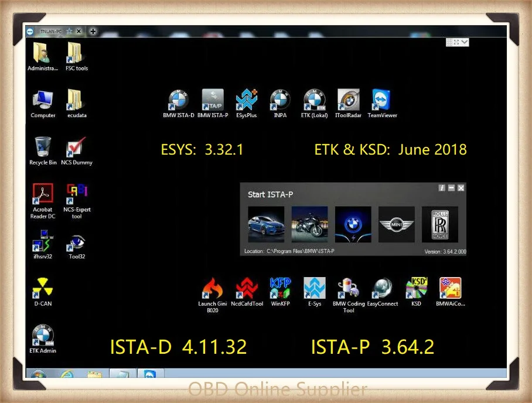Image resolution: width=532 pixels, height=403 pixels.
Task: Open the E-Sys shortcut
Action: (x=315, y=292)
